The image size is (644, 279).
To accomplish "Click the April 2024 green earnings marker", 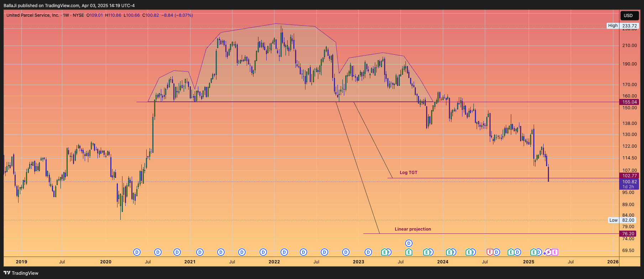I will [x=469, y=252].
